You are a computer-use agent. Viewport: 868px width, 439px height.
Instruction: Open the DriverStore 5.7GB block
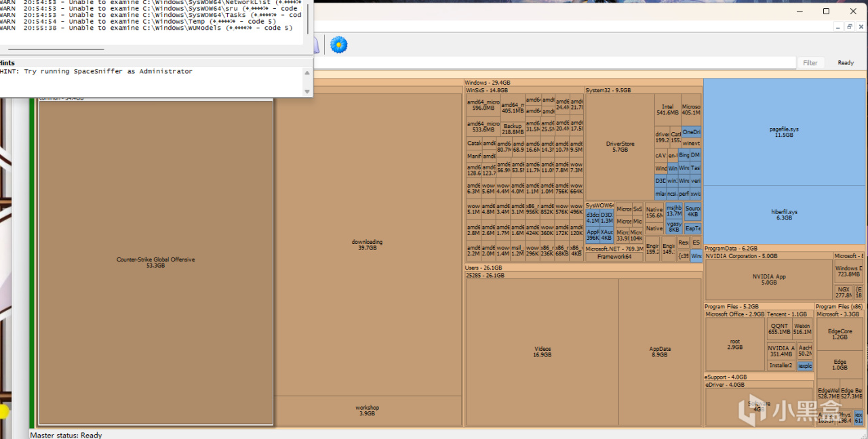click(x=620, y=146)
